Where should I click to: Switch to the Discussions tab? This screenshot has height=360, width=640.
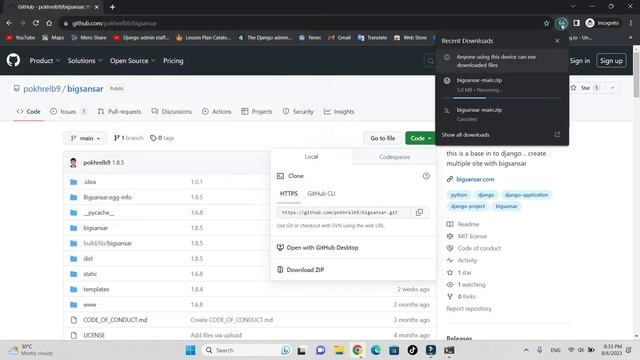(x=171, y=111)
